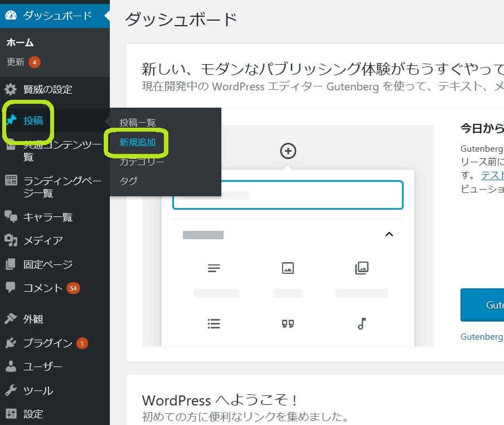Open 設定 menu at sidebar bottom

click(55, 414)
